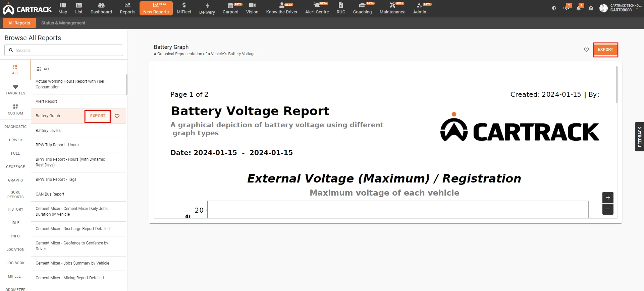644x291 pixels.
Task: Select the FUEL category
Action: [x=15, y=153]
